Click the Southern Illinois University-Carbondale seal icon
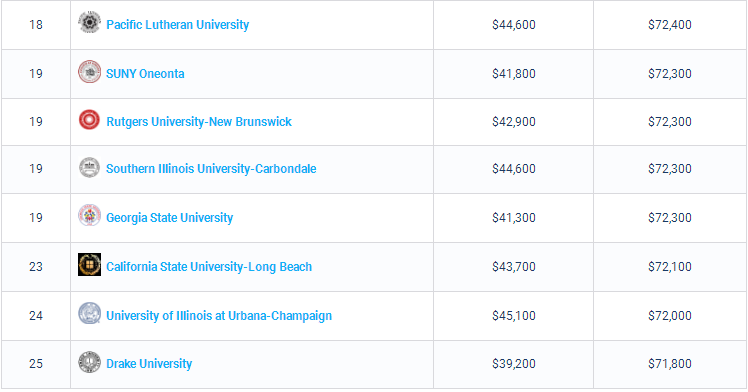This screenshot has height=392, width=748. click(x=89, y=167)
